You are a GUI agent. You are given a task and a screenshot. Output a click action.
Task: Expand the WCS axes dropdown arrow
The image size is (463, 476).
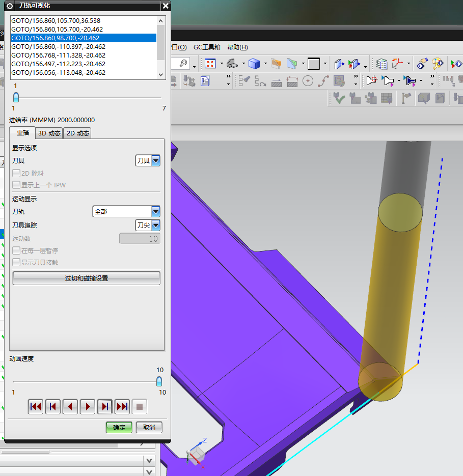[408, 64]
